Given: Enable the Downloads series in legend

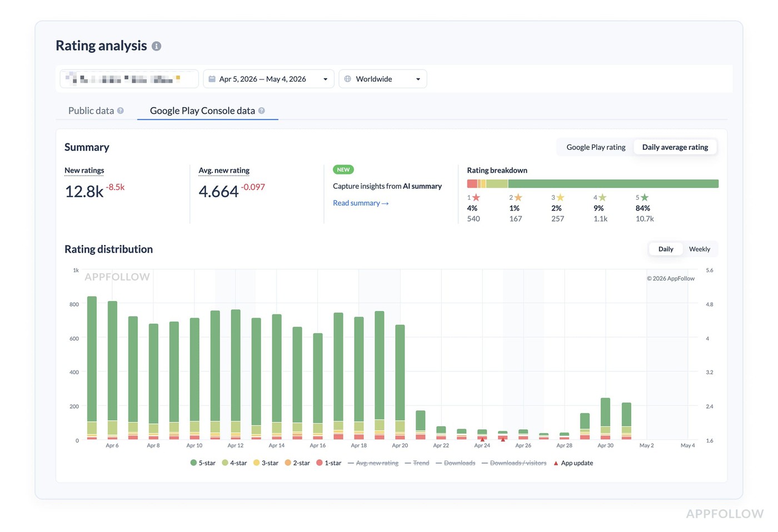Looking at the screenshot, I should point(455,463).
